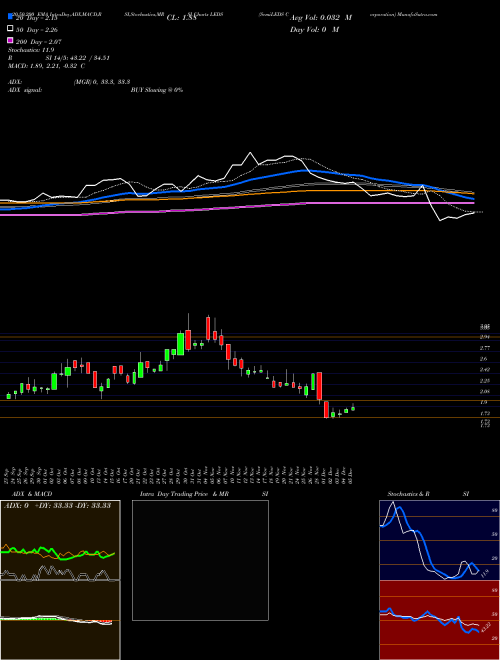Screen dimensions: 500x660
Task: Click the magenta 200 Day legend swatch
Action: point(10,40)
